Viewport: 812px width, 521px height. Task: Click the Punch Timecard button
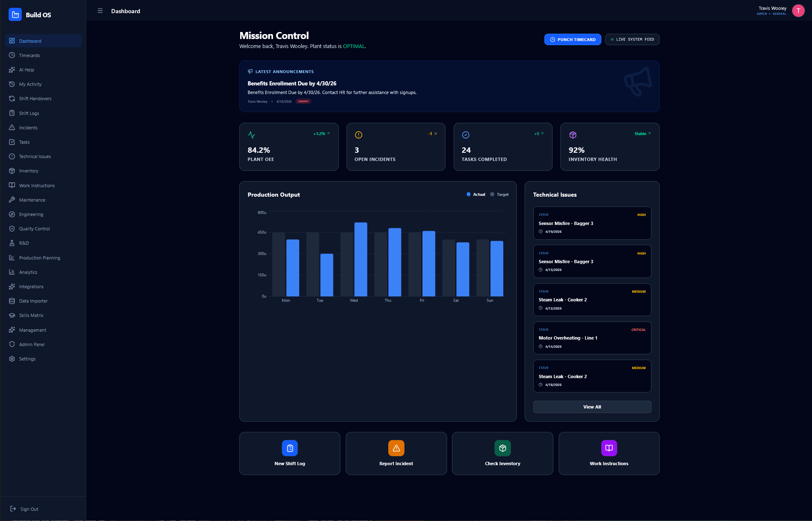pyautogui.click(x=573, y=39)
